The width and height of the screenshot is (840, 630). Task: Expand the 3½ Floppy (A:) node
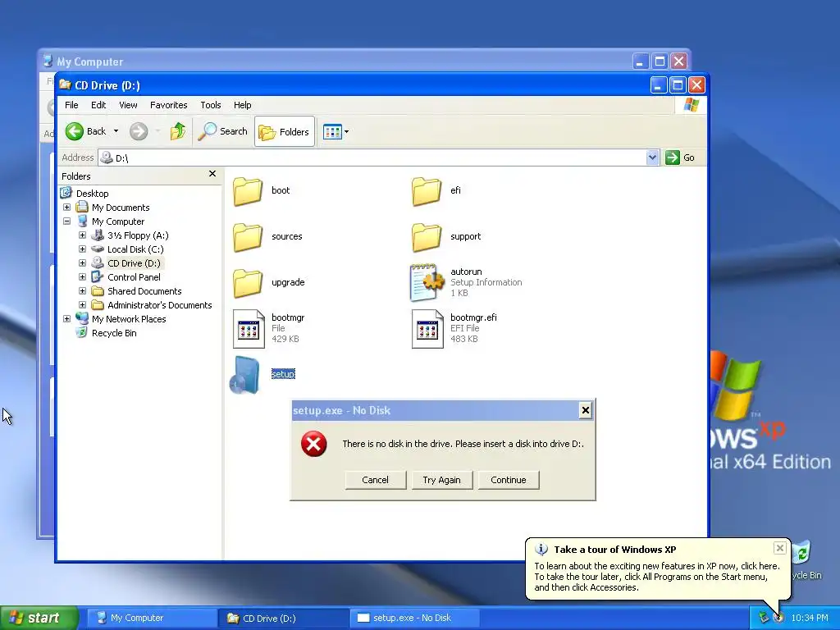(82, 235)
